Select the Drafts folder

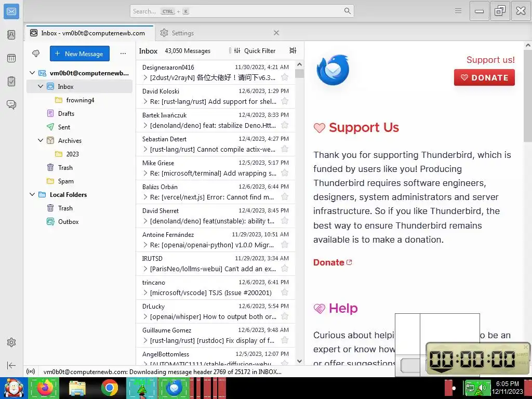click(x=79, y=114)
